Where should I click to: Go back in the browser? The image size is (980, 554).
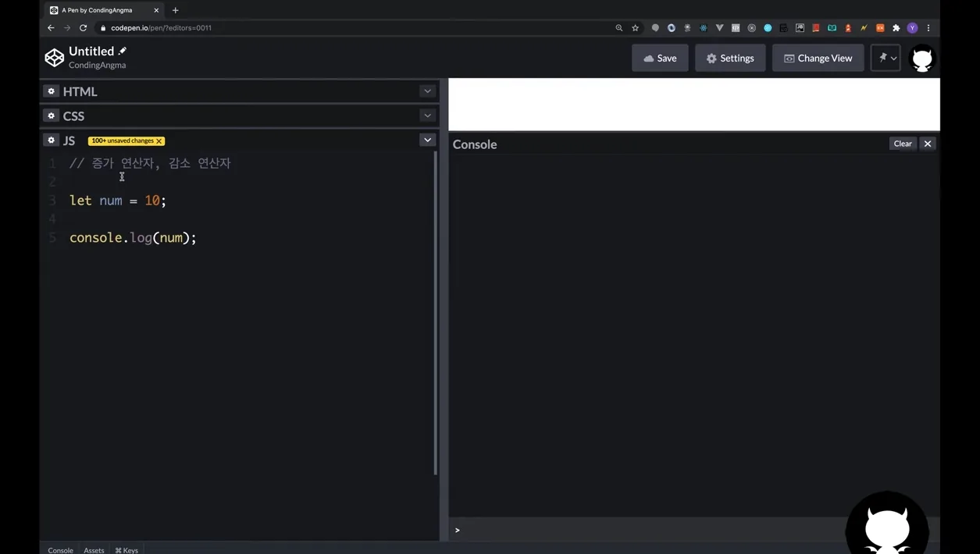(51, 28)
